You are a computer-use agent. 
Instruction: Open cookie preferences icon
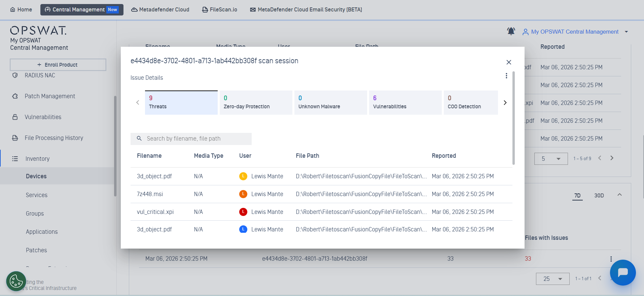(x=16, y=281)
